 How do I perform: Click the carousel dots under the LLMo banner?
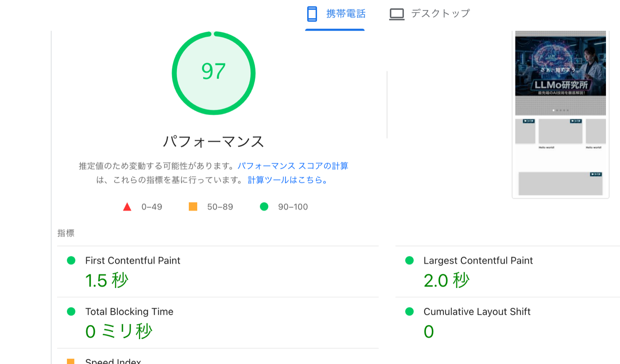560,111
